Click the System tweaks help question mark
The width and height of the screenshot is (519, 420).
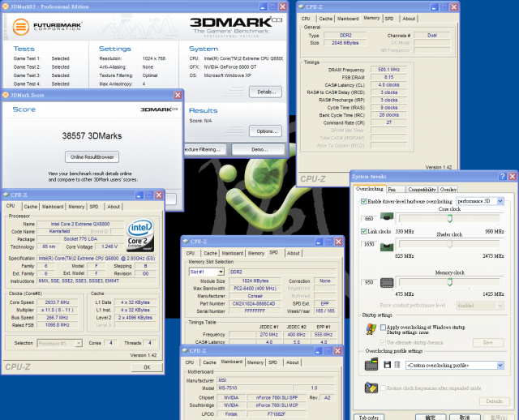click(x=502, y=177)
